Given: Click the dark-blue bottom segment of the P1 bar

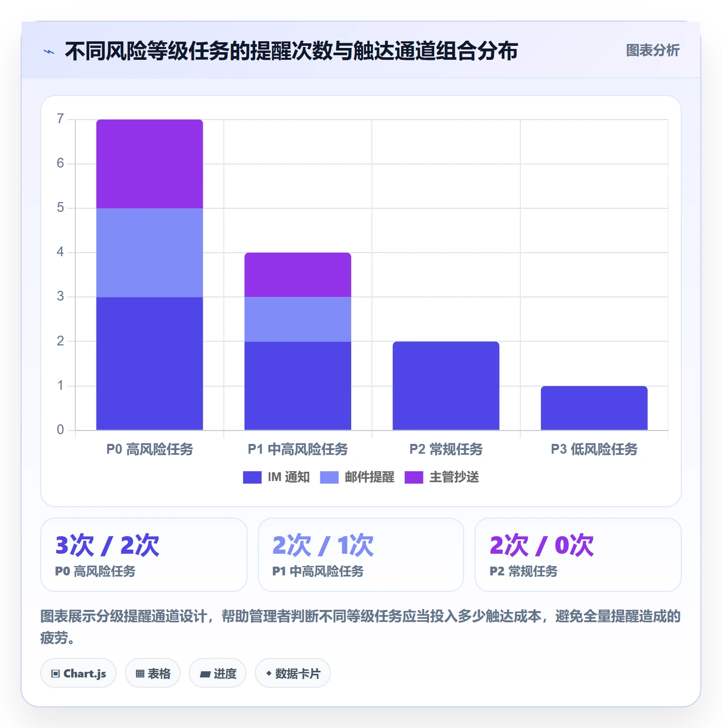Looking at the screenshot, I should pyautogui.click(x=298, y=386).
